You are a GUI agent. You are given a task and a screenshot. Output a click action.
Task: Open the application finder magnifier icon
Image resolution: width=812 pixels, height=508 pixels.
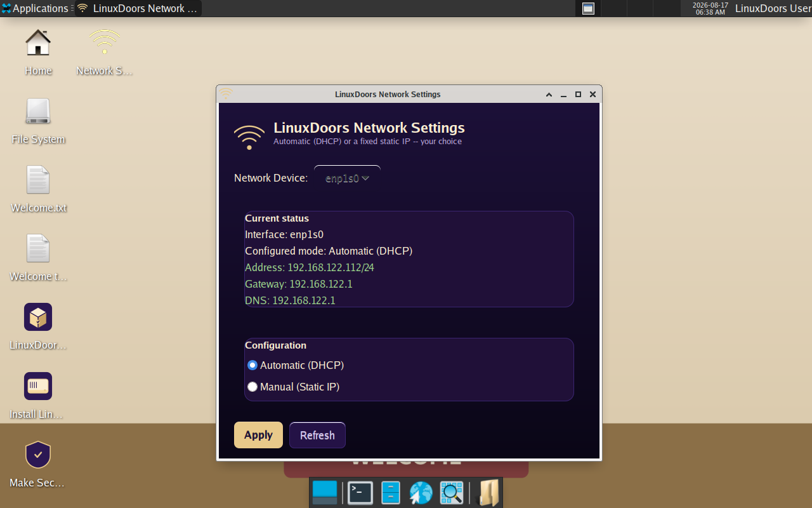pos(452,493)
